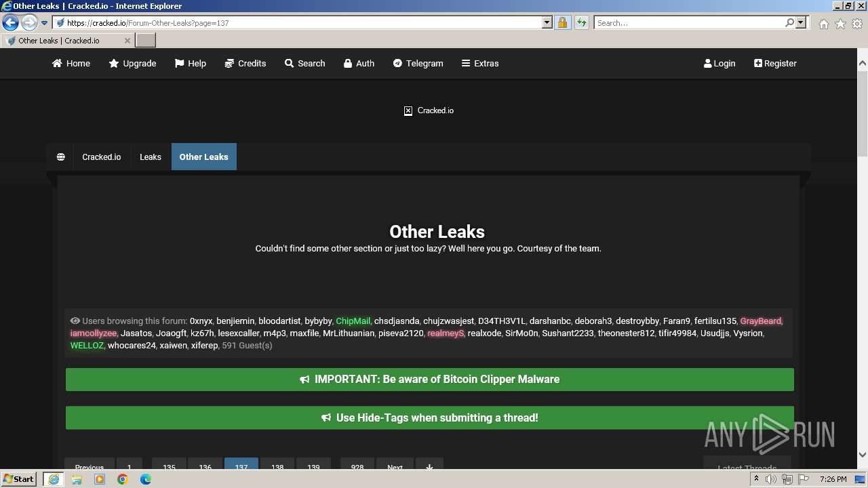The image size is (868, 488).
Task: Click the Cracked.io logo image
Action: pyautogui.click(x=429, y=110)
